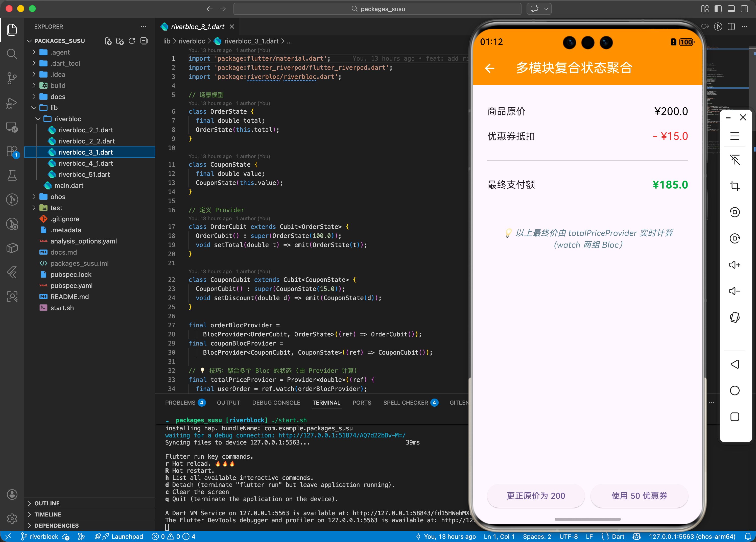The image size is (756, 542).
Task: Open the Search view in activity bar
Action: (12, 54)
